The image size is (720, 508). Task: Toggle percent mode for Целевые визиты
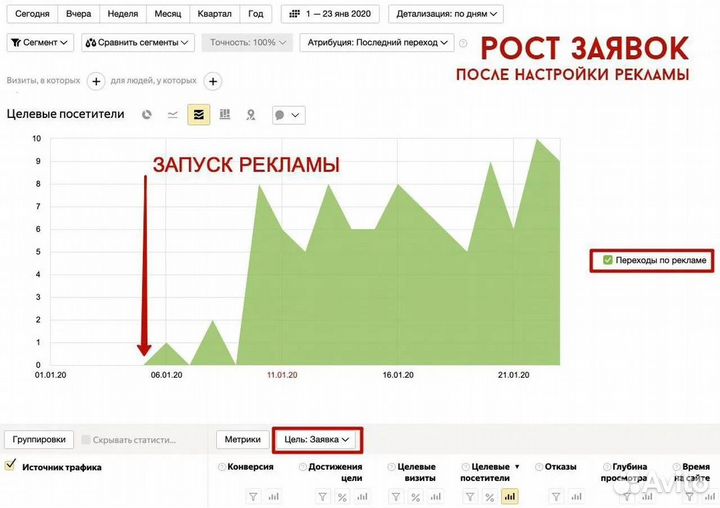pyautogui.click(x=416, y=497)
